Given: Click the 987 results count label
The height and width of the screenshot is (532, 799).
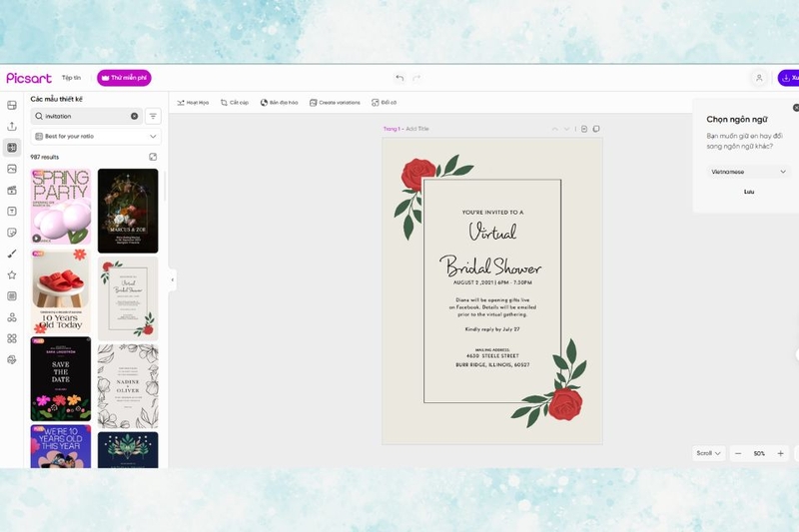Looking at the screenshot, I should [x=45, y=157].
